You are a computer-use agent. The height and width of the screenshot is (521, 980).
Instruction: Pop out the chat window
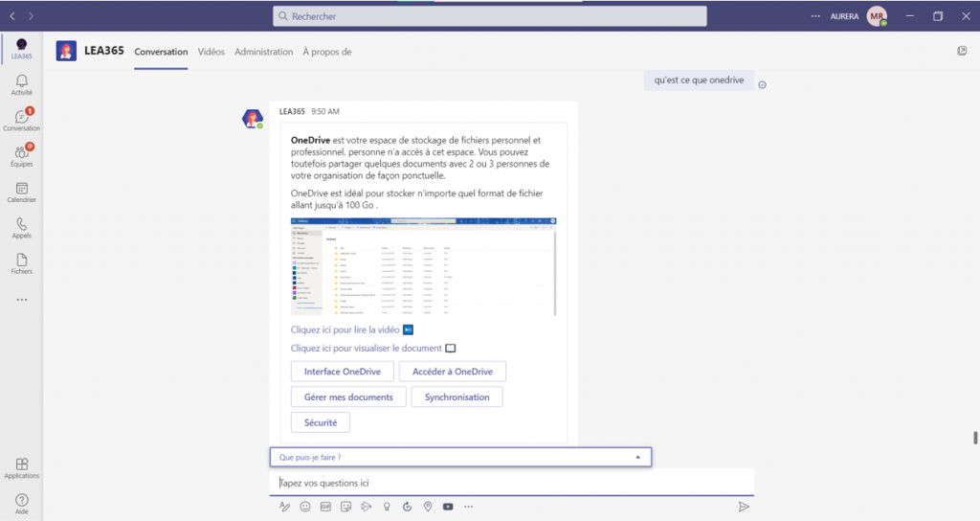pos(962,51)
